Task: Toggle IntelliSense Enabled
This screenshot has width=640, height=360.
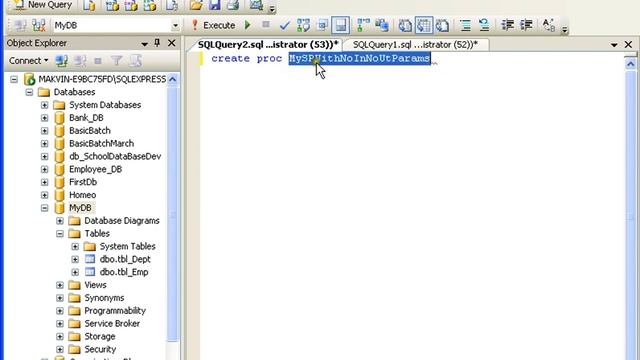Action: point(340,25)
